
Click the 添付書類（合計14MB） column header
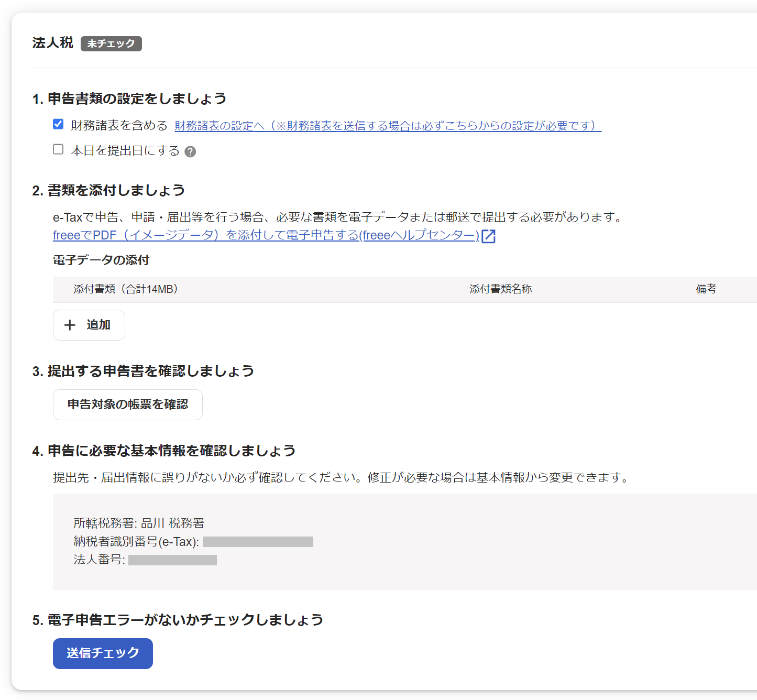126,289
